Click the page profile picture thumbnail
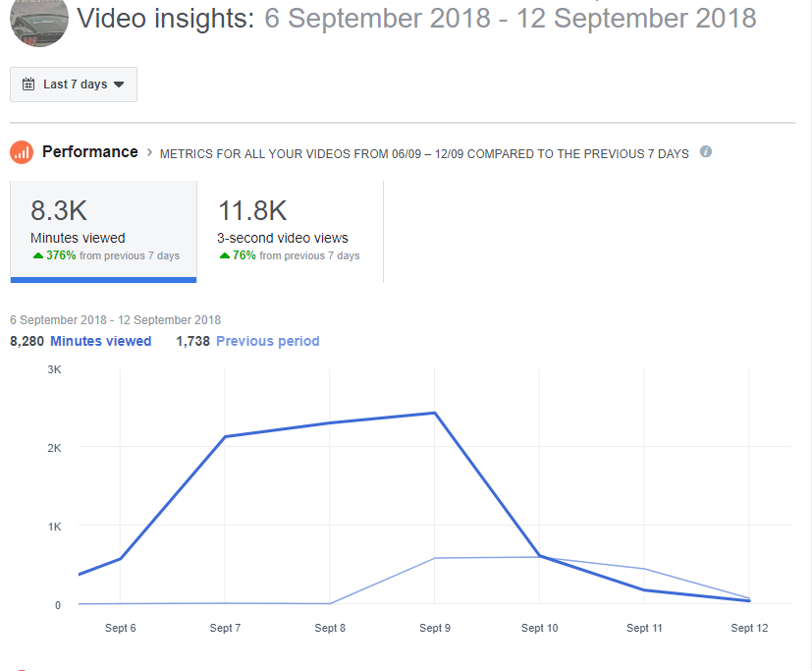 [x=39, y=23]
